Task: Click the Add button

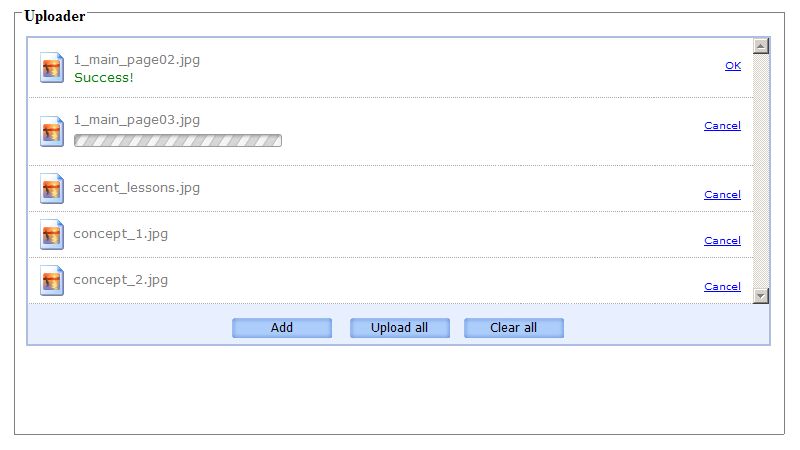Action: tap(282, 328)
